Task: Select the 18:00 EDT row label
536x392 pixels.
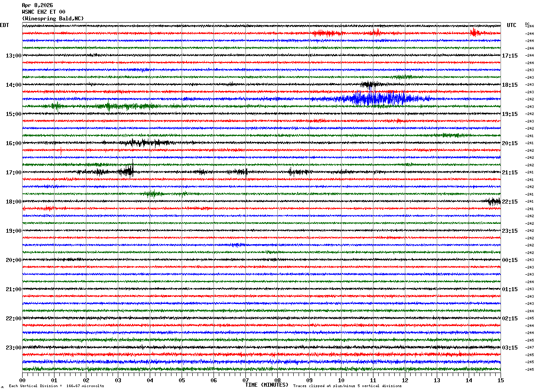Action: pyautogui.click(x=13, y=202)
